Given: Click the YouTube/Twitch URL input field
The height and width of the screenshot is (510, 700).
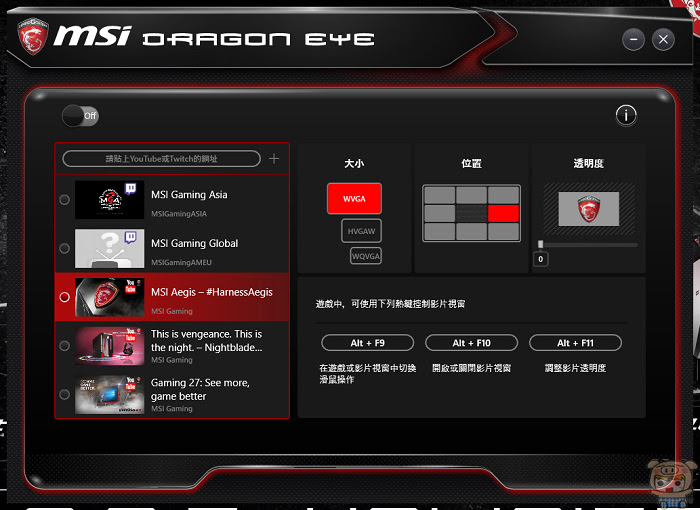Looking at the screenshot, I should pyautogui.click(x=162, y=159).
